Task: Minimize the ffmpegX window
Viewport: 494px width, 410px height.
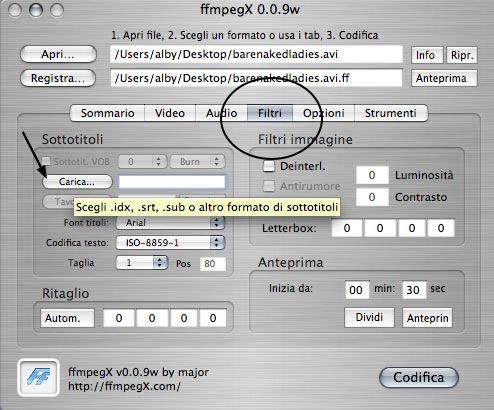Action: [x=36, y=10]
